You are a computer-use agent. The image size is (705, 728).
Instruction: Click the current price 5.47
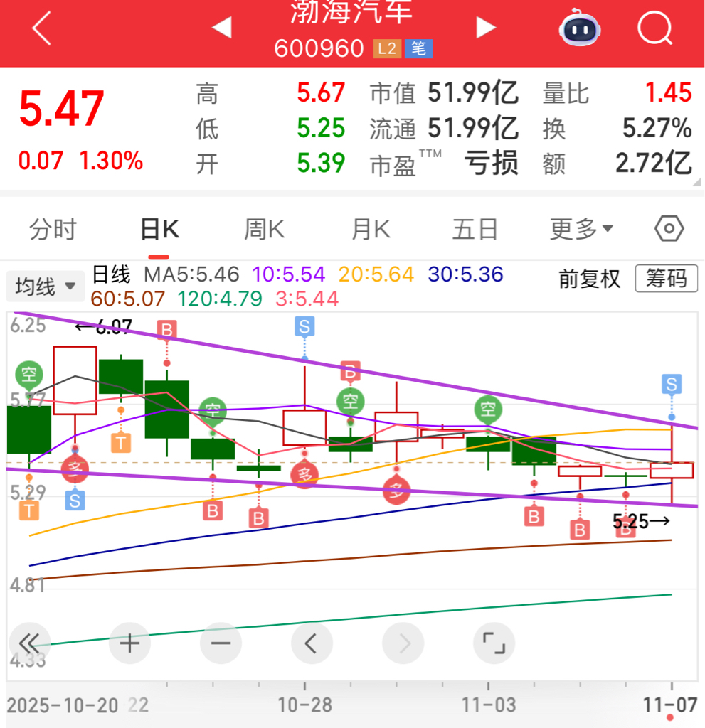tap(61, 109)
